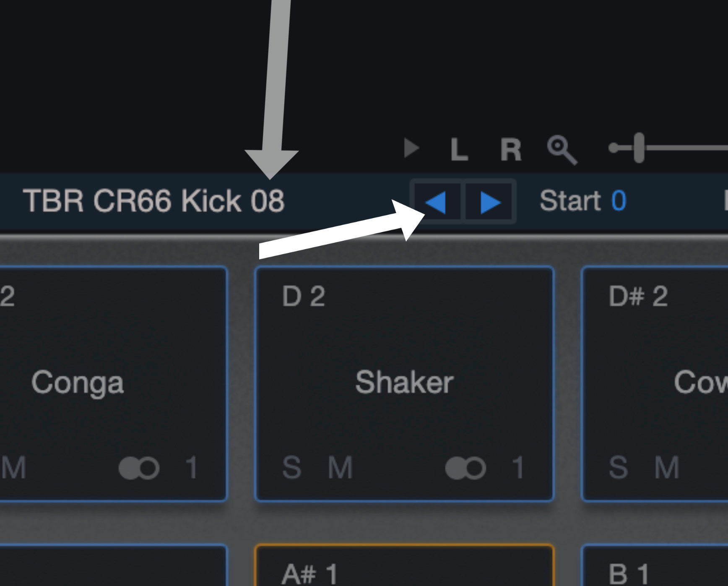This screenshot has height=586, width=728.
Task: Mute the Conga pad
Action: [13, 467]
